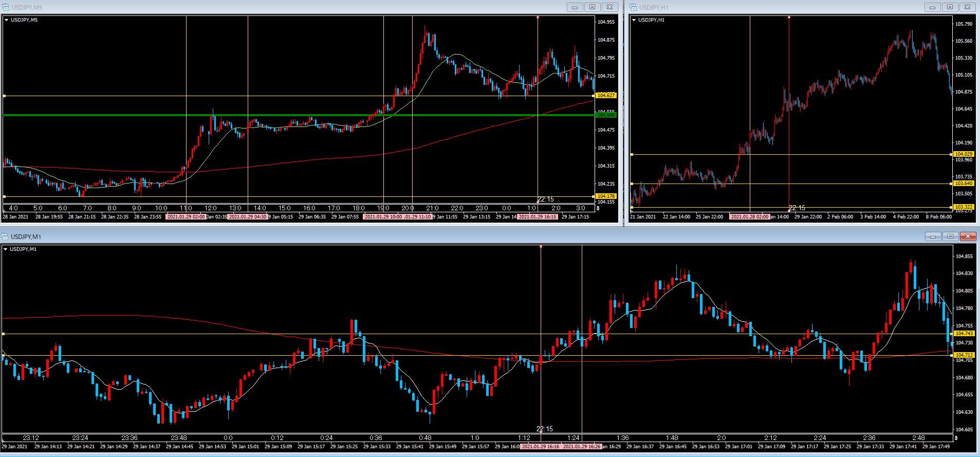
Task: Click the 2021.01.29 16:15 time marker on M5
Action: tap(538, 217)
